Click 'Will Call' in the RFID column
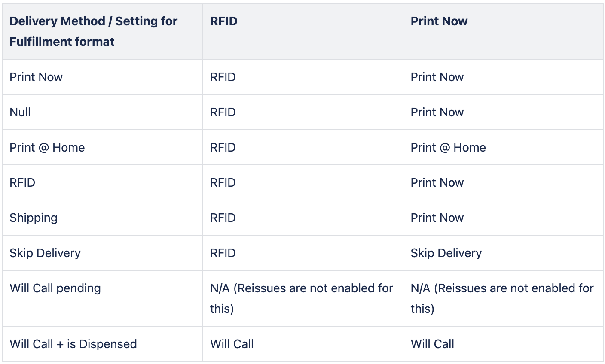The height and width of the screenshot is (364, 605). [232, 344]
